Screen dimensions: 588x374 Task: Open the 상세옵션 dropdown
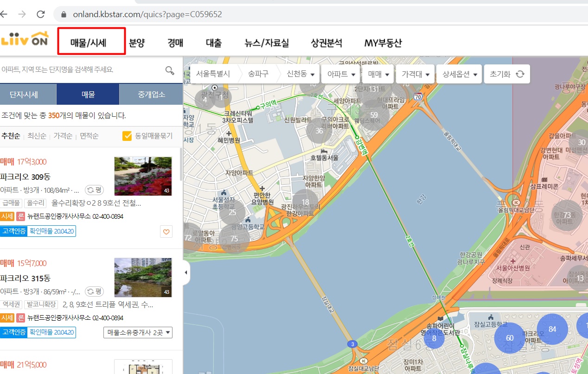460,74
